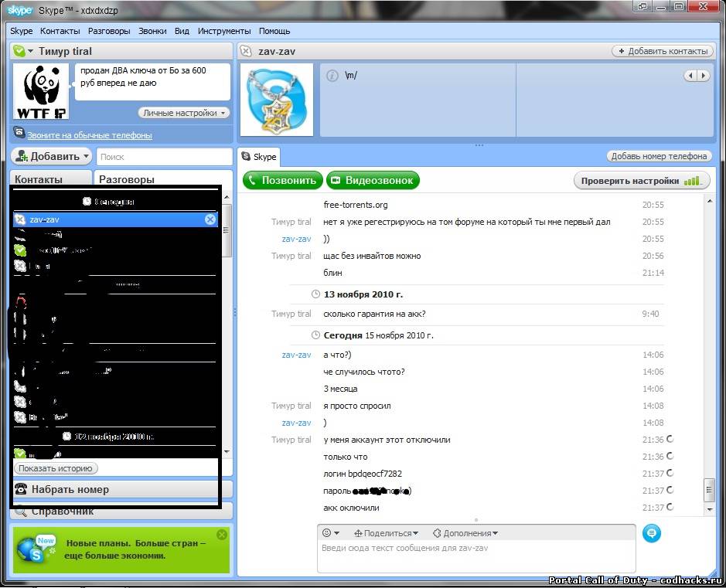Open the Звонки menu
Viewport: 726px width, 588px height.
152,31
